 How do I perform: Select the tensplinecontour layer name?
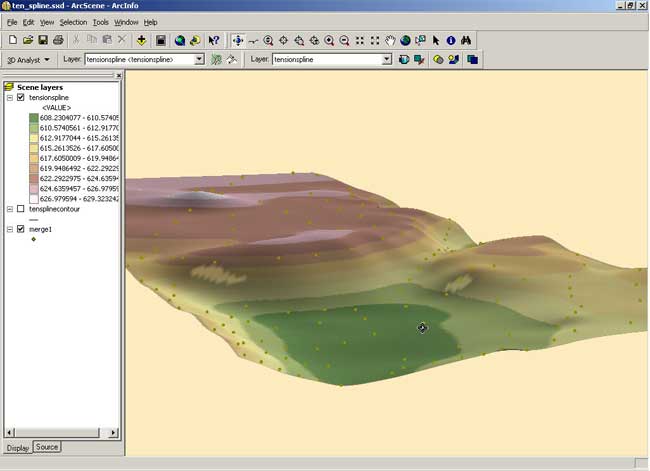[x=54, y=209]
